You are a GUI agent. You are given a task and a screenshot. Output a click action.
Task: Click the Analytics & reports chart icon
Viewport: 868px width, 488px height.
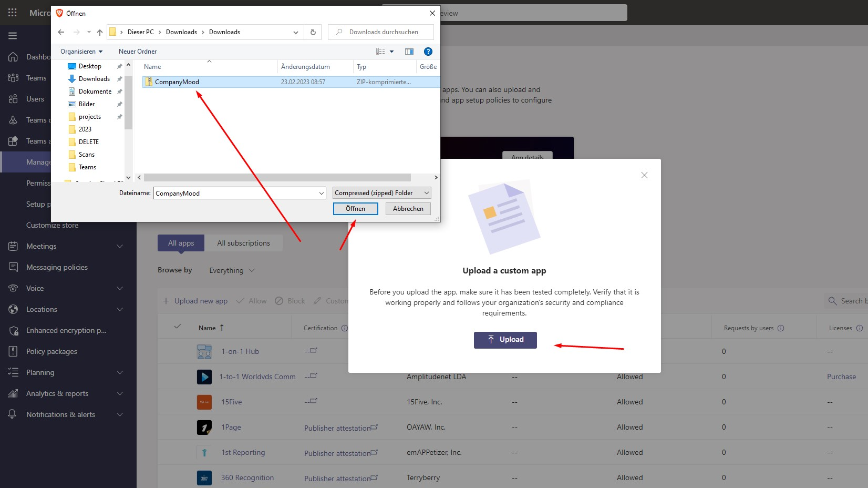point(13,393)
